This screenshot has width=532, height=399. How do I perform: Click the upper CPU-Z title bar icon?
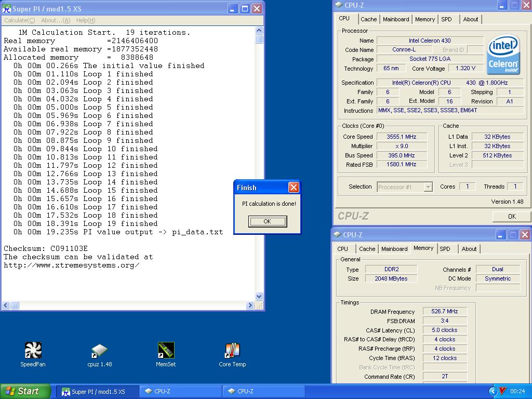(x=339, y=5)
